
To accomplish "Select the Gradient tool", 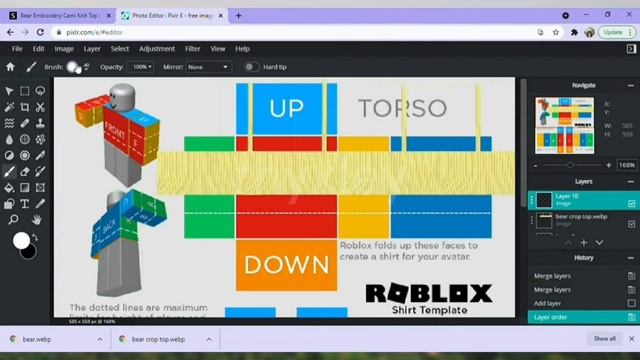I will click(x=24, y=187).
